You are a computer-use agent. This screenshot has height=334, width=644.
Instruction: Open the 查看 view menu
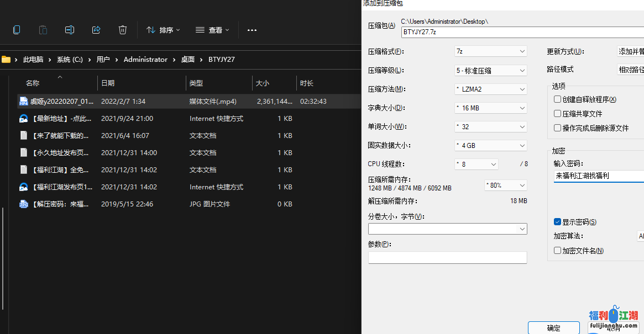pos(212,30)
